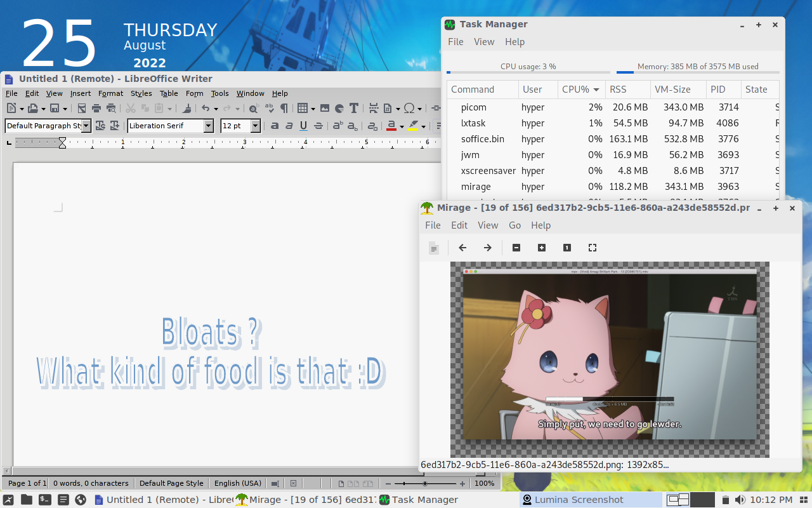Screen dimensions: 812x508
Task: Toggle formatting marks pilcrow icon
Action: [x=284, y=109]
